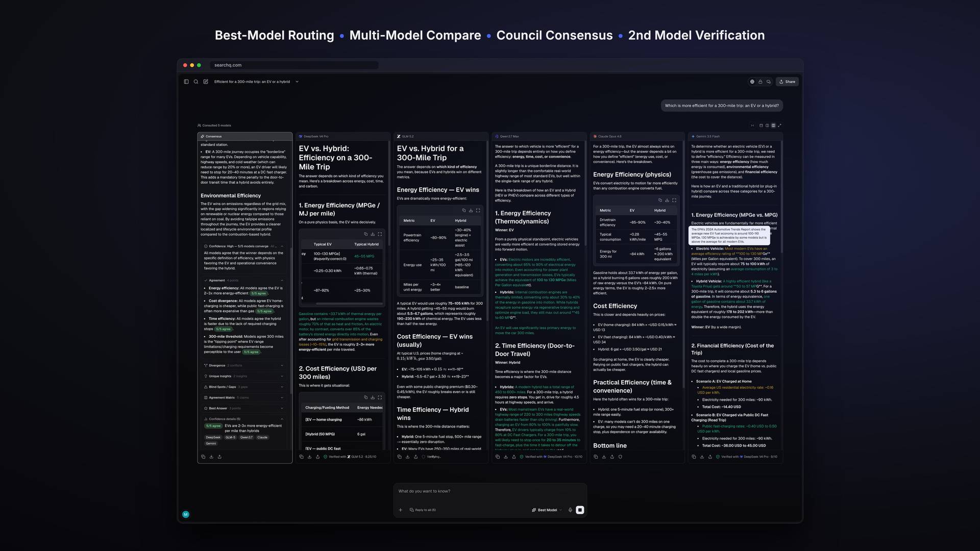Copy the Consensus panel response
The image size is (980, 551).
click(203, 457)
